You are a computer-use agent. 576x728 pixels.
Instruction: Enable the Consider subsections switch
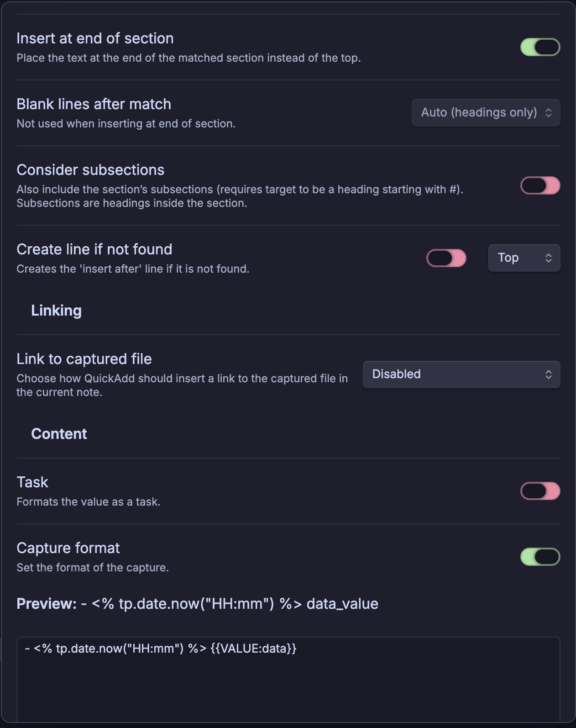pos(540,185)
